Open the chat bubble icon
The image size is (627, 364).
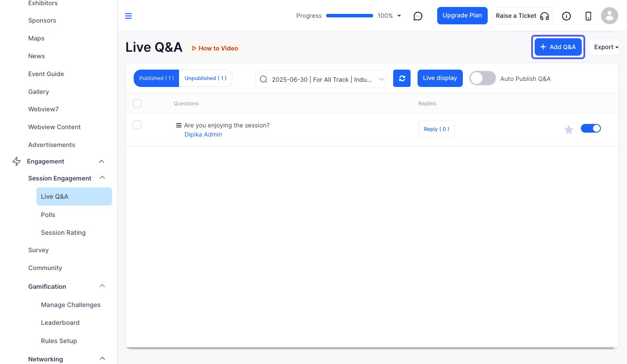click(x=418, y=16)
